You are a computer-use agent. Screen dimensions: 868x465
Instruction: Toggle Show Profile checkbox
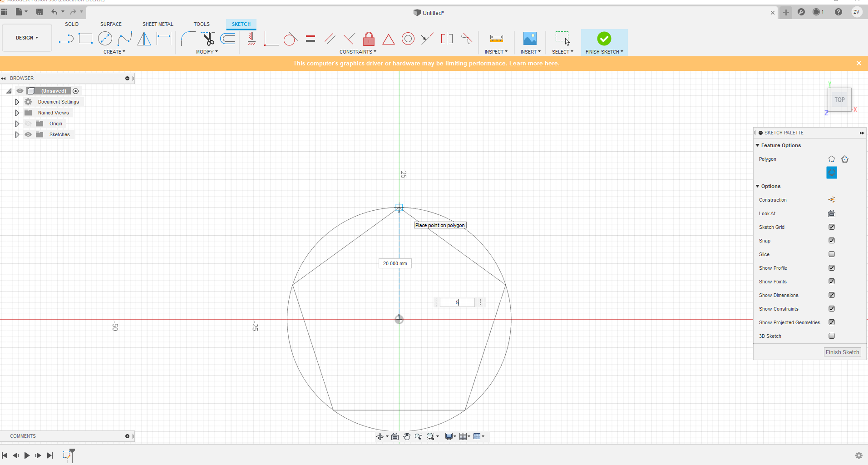click(832, 268)
